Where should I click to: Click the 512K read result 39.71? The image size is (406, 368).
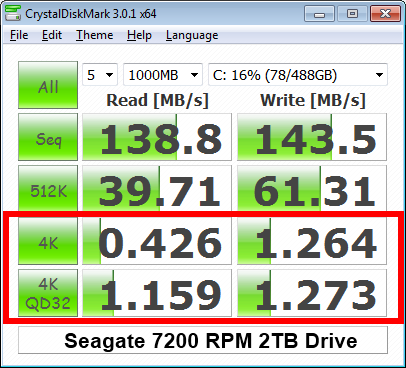point(157,189)
